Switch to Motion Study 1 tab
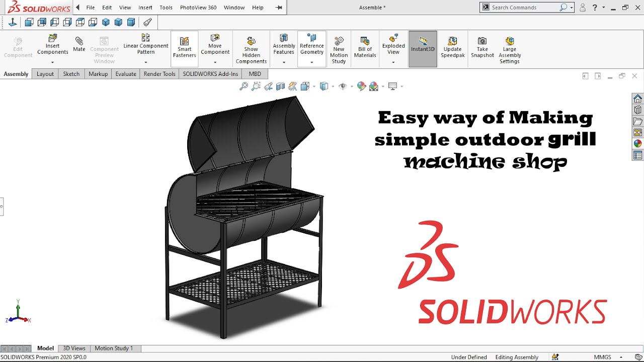Screen dimensions: 644x362 coord(114,348)
